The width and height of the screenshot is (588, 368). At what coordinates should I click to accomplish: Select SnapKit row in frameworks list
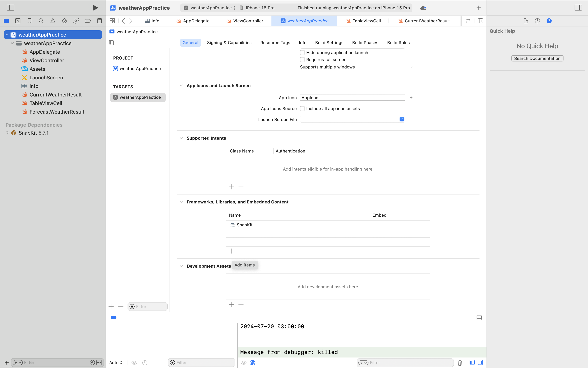point(328,225)
